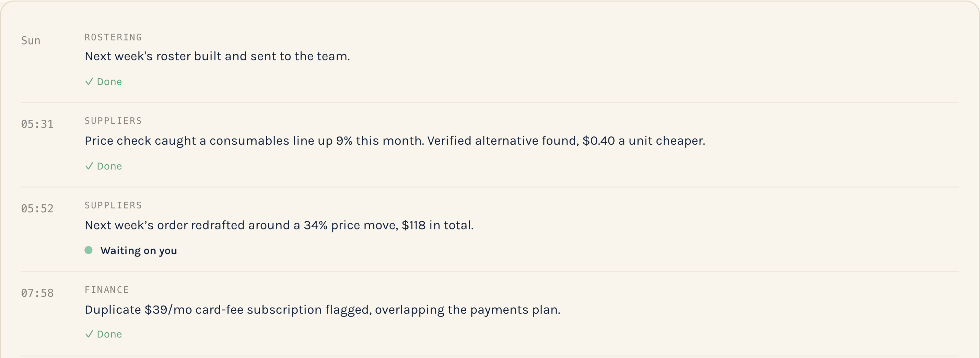The height and width of the screenshot is (358, 980).
Task: Click the checkmark icon under the consumables price check
Action: click(89, 166)
